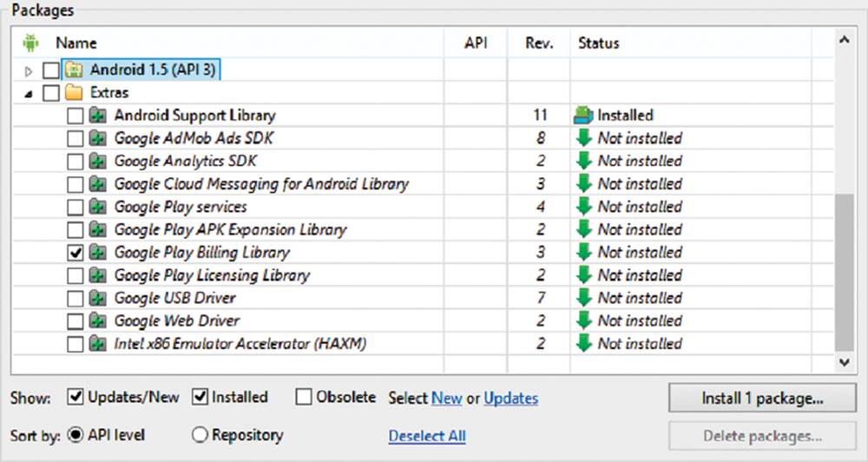
Task: Check the Google Analytics SDK checkbox
Action: click(75, 162)
